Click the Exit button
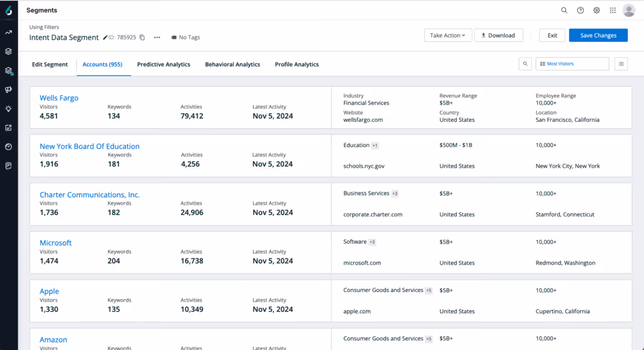This screenshot has width=644, height=350. coord(552,35)
